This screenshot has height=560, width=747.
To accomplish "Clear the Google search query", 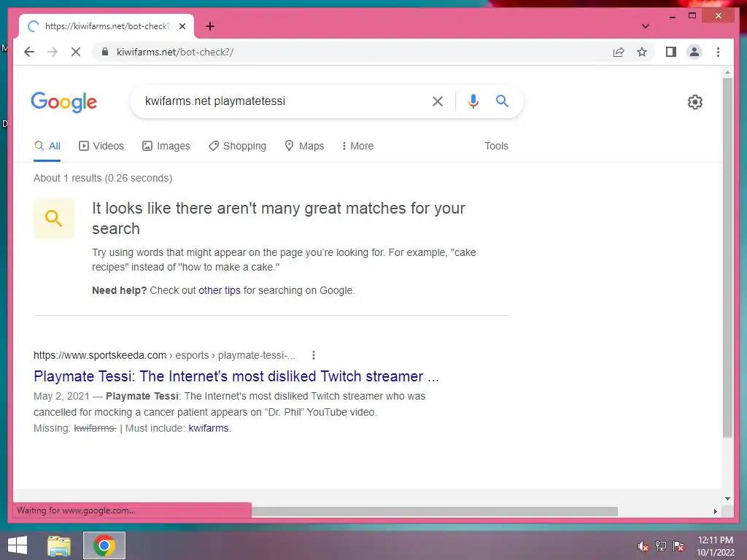I will click(x=438, y=101).
